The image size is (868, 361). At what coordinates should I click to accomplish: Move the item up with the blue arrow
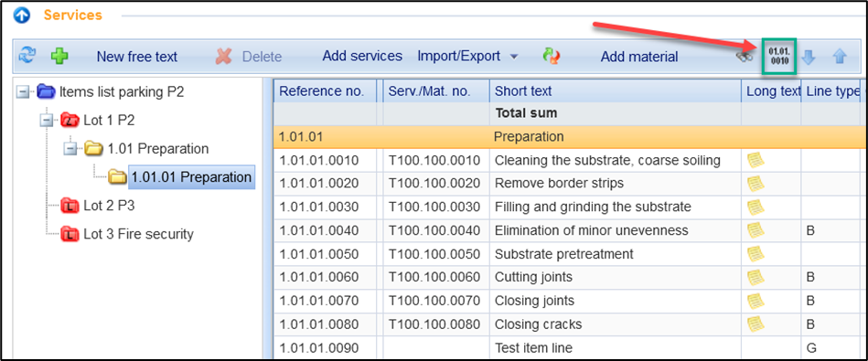coord(840,57)
